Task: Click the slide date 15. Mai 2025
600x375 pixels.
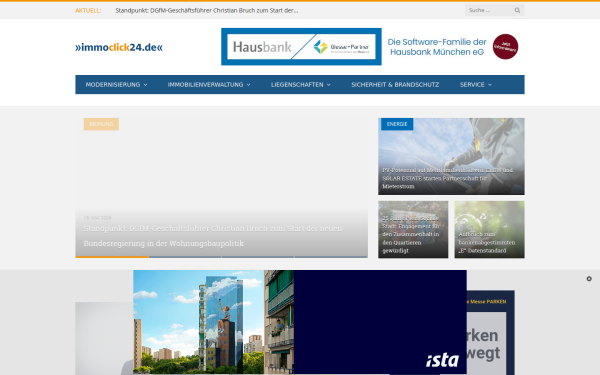Action: [97, 218]
